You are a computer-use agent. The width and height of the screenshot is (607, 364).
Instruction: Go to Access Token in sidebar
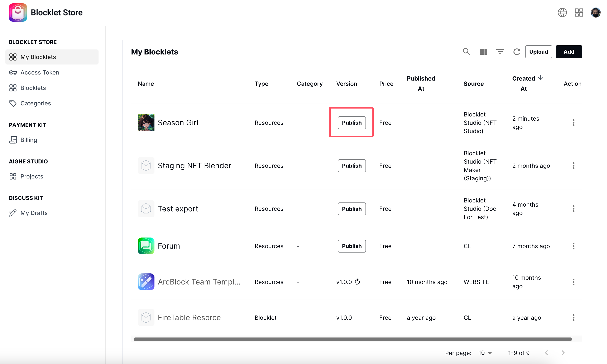tap(39, 72)
